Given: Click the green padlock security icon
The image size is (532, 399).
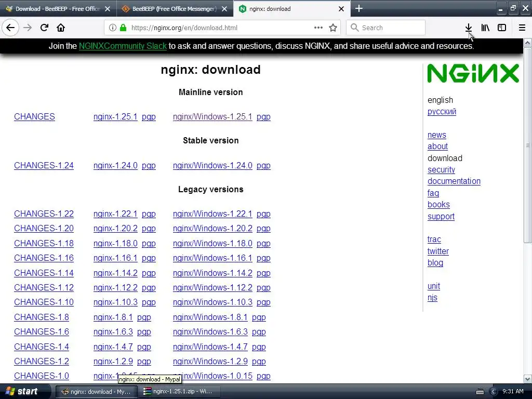Looking at the screenshot, I should 123,28.
